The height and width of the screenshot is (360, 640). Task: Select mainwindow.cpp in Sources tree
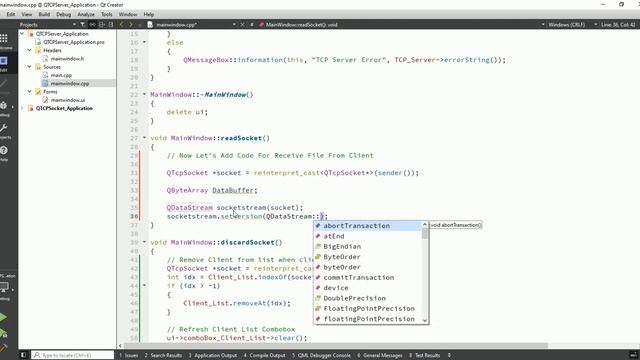(x=70, y=83)
